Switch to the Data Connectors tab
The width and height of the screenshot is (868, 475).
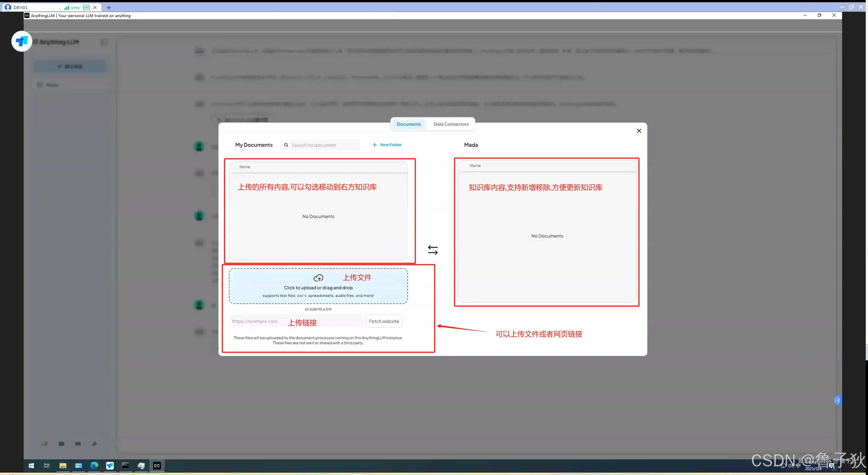(451, 124)
